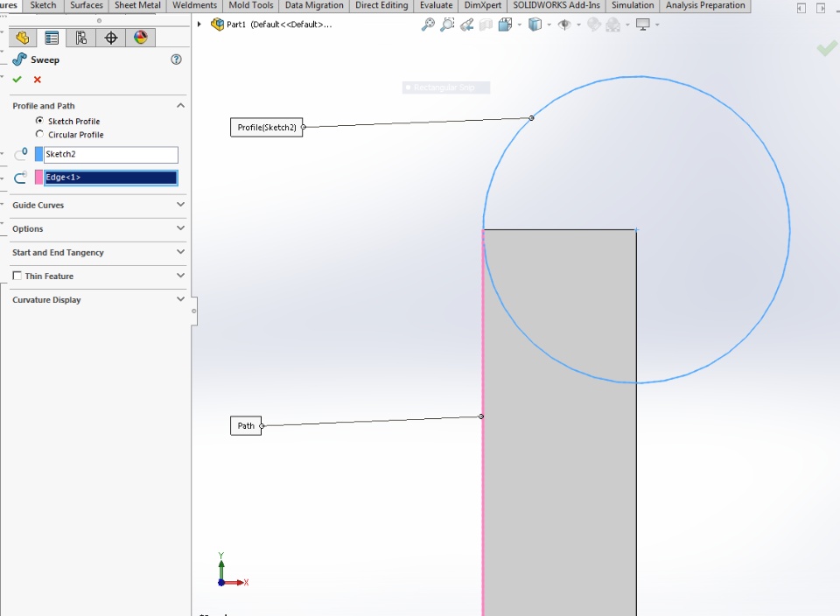
Task: Select the Circular Profile radio button
Action: tap(39, 134)
